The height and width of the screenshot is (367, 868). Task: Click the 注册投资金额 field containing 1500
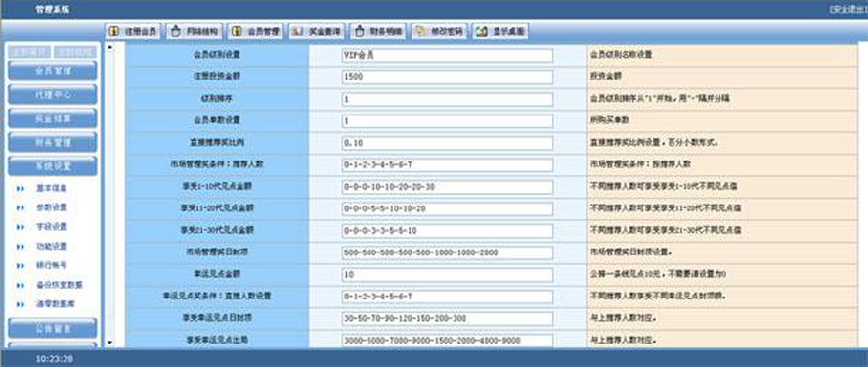[448, 77]
